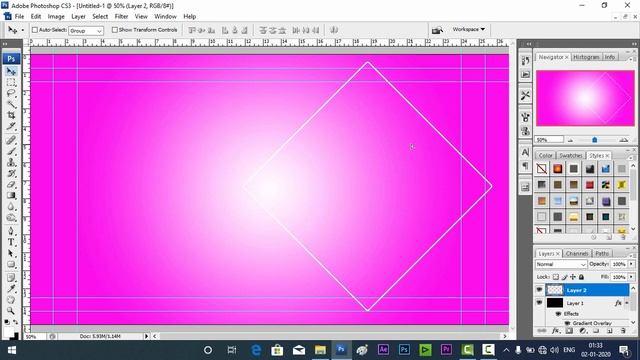Select the Pen tool
This screenshot has height=360, width=640.
11,231
